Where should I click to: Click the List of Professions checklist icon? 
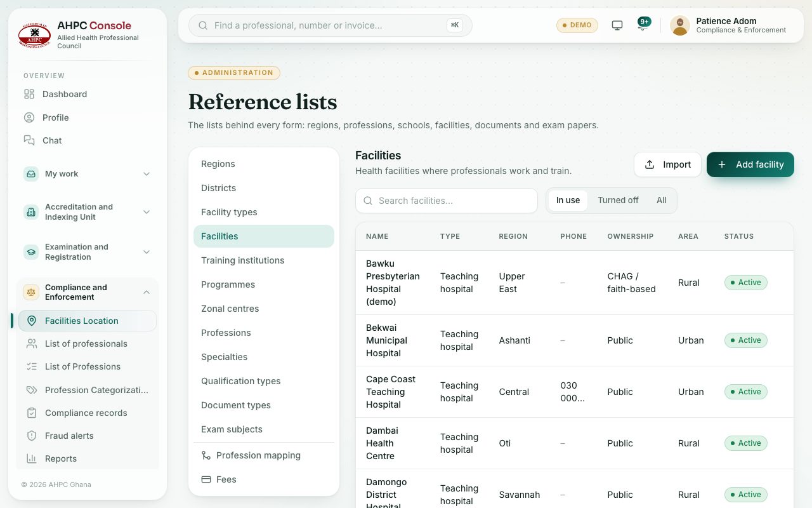pyautogui.click(x=32, y=366)
